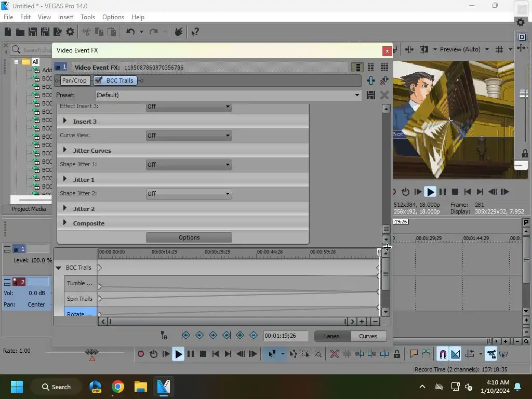Open the Tools menu
This screenshot has height=399, width=532.
point(88,17)
